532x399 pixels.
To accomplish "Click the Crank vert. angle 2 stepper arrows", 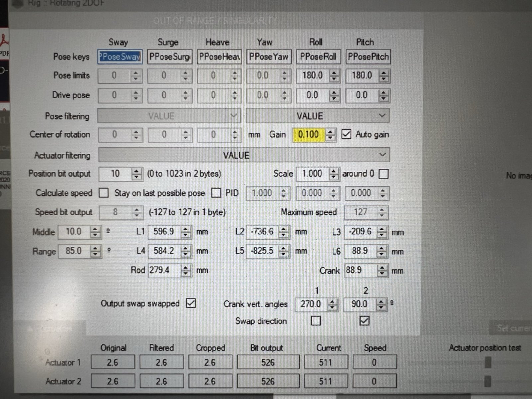I will [381, 304].
